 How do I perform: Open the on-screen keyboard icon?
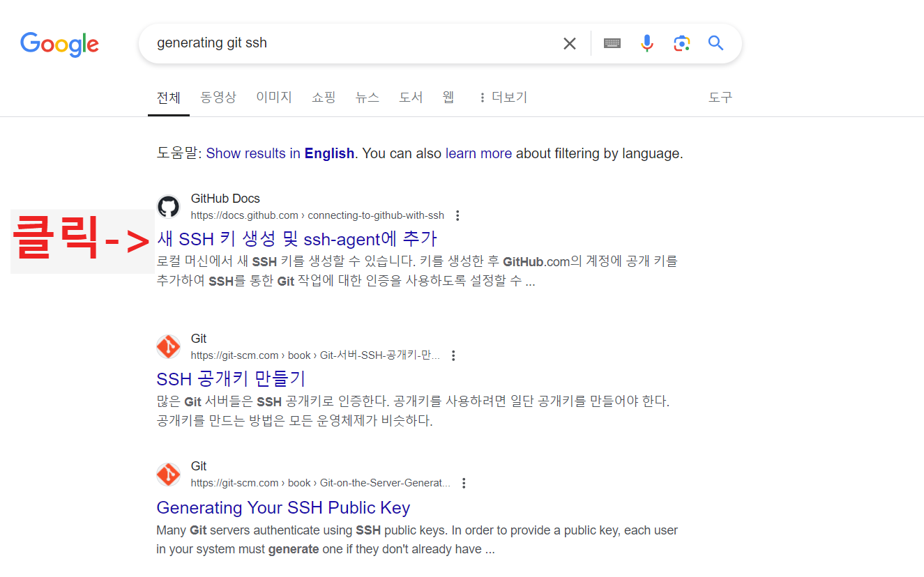point(612,43)
